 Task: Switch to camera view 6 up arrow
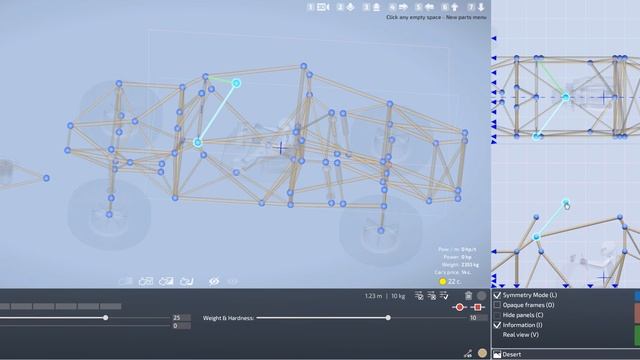pyautogui.click(x=455, y=7)
